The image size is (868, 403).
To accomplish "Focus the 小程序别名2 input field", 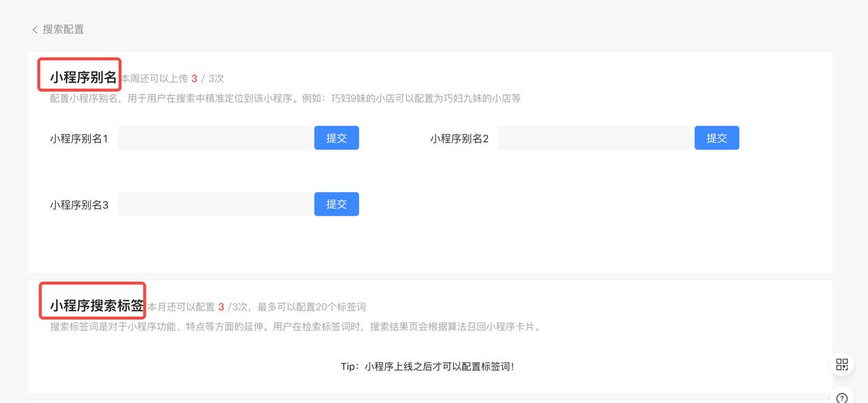I will point(595,138).
